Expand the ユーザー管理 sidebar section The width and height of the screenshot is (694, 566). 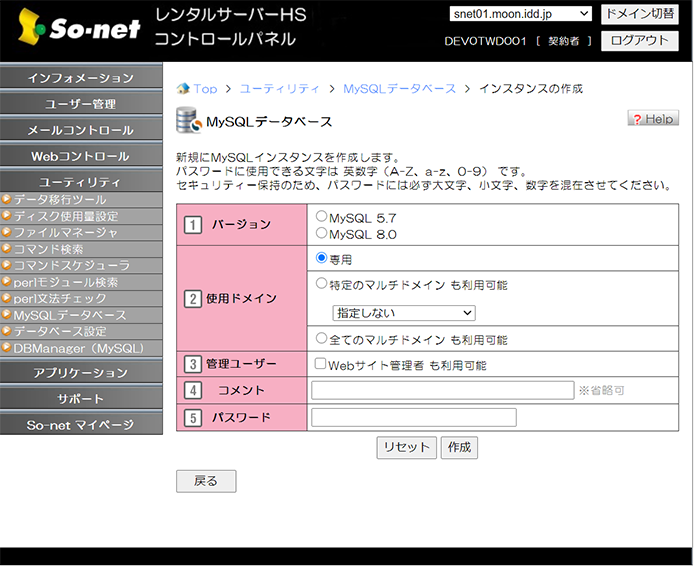(81, 104)
